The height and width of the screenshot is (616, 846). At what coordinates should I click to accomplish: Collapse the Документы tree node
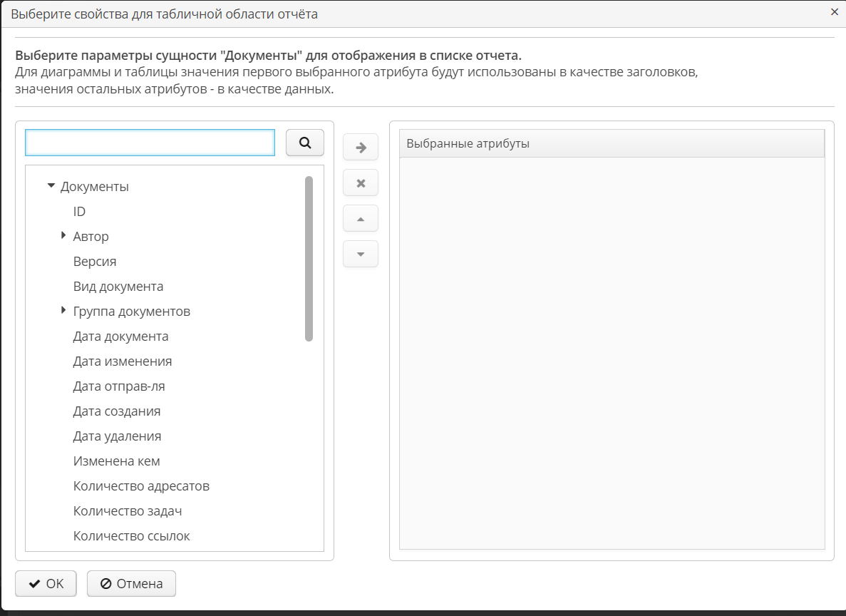tap(51, 186)
